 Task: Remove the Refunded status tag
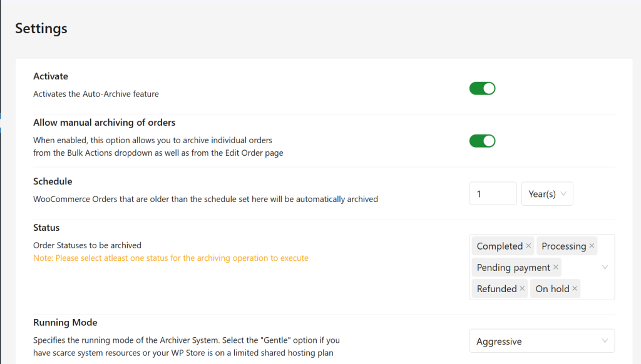[x=522, y=288]
